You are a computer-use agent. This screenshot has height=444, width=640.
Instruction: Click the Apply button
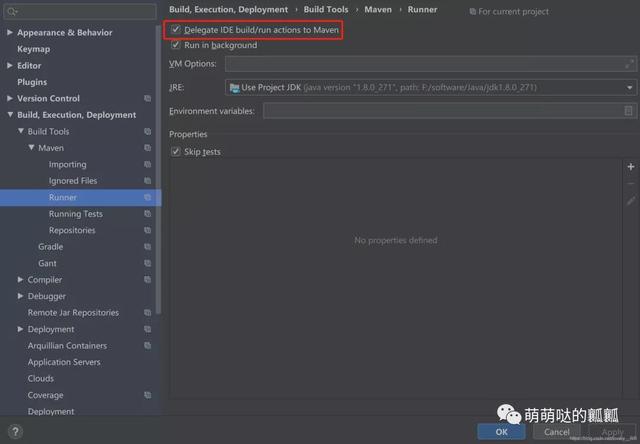click(x=612, y=432)
